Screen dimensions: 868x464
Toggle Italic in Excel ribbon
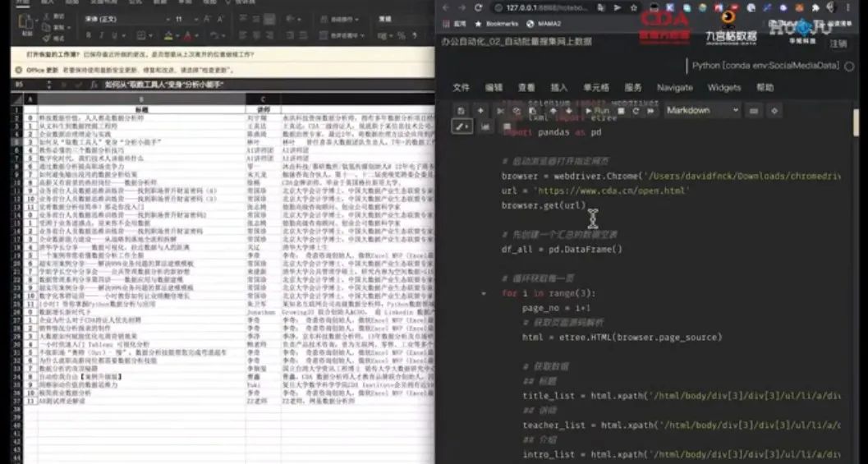[x=103, y=35]
